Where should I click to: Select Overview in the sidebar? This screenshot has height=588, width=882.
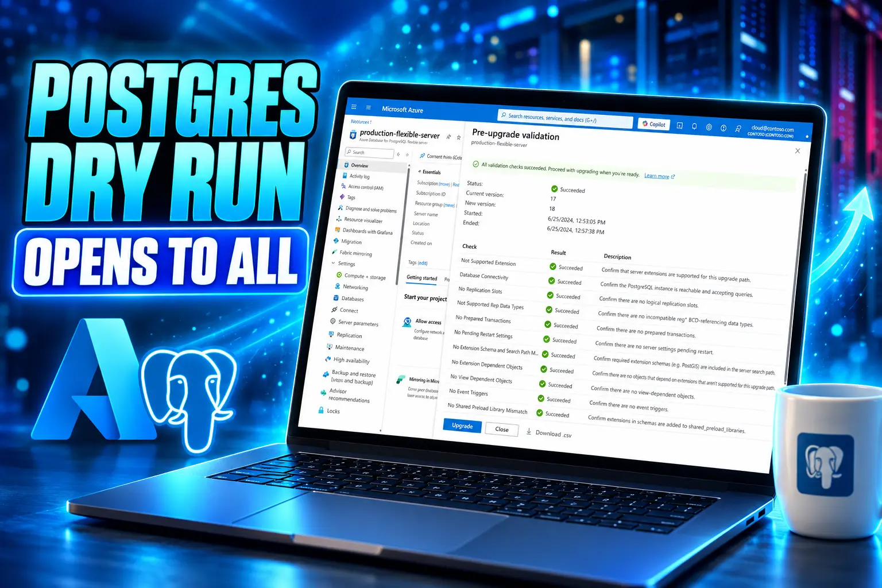pyautogui.click(x=374, y=166)
